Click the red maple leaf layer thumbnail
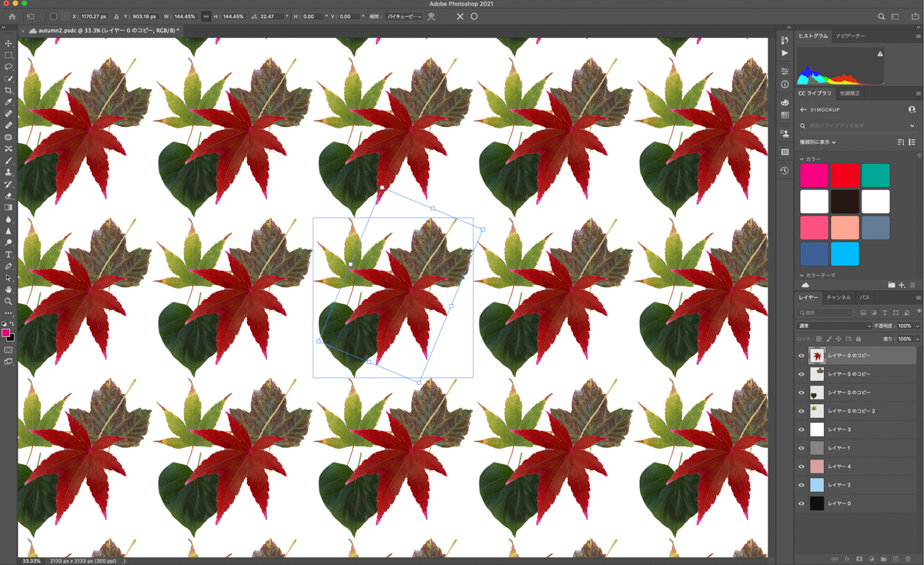The height and width of the screenshot is (565, 924). (x=817, y=356)
